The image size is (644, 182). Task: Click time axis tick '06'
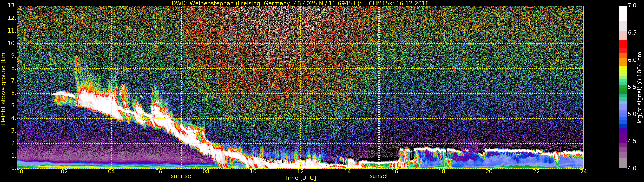pyautogui.click(x=159, y=172)
